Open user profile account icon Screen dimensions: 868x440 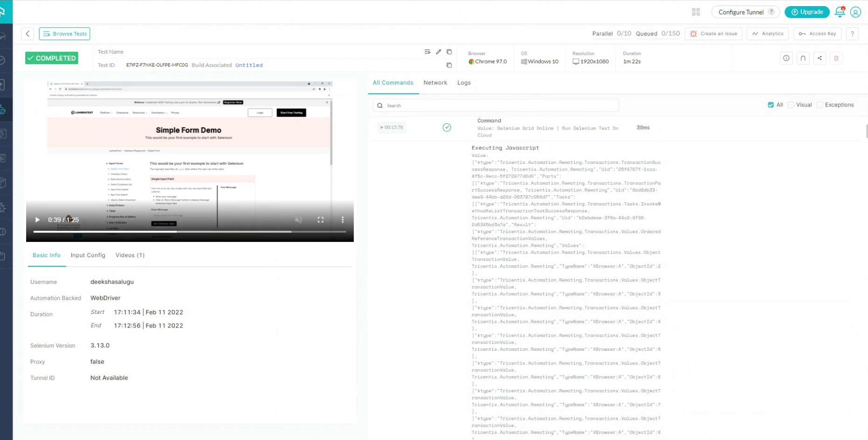855,12
